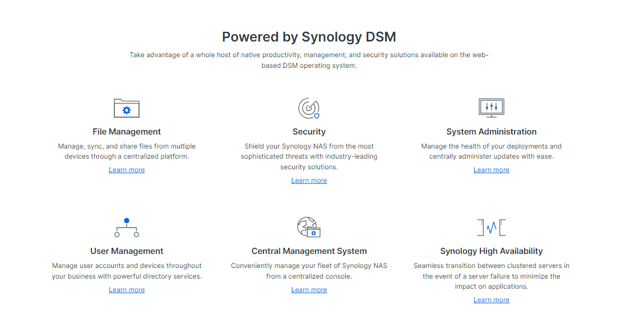Click the 'Manage the health of your deployments' text
The height and width of the screenshot is (333, 644).
[x=491, y=151]
